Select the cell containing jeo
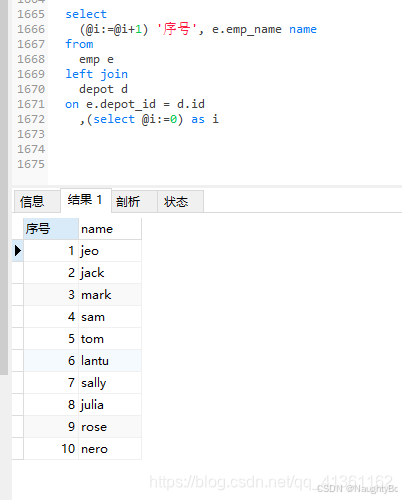The width and height of the screenshot is (402, 500). tap(110, 251)
